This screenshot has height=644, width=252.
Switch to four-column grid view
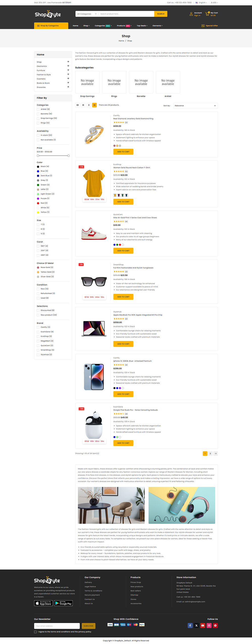[x=78, y=105]
